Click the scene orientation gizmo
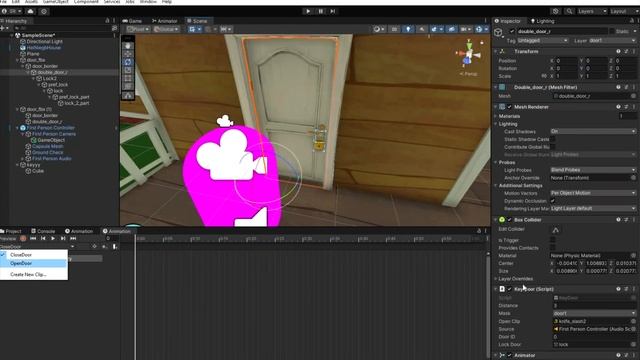 [x=469, y=53]
